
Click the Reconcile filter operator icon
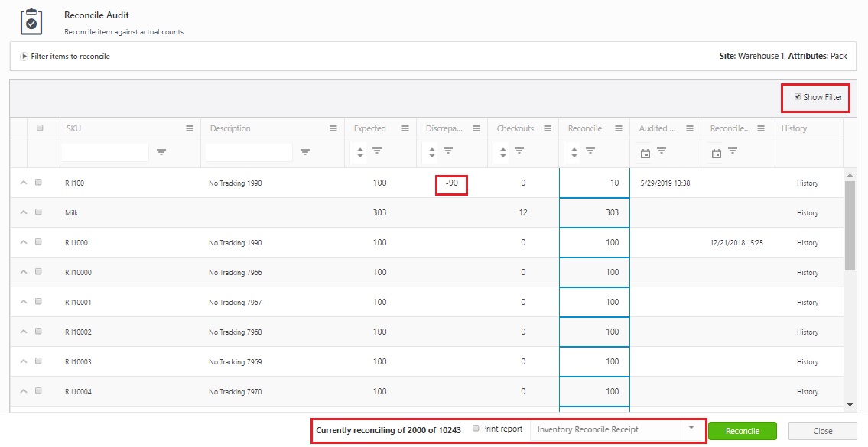coord(590,151)
